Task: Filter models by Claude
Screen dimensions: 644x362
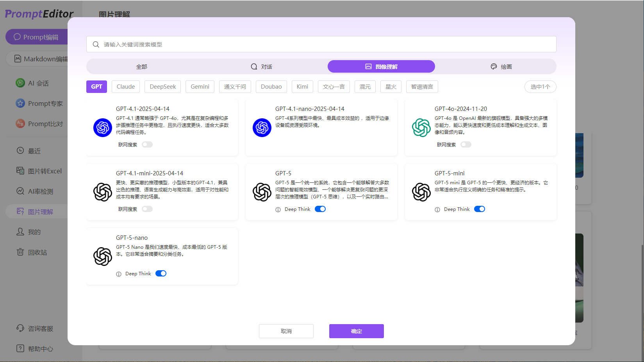Action: pyautogui.click(x=126, y=87)
